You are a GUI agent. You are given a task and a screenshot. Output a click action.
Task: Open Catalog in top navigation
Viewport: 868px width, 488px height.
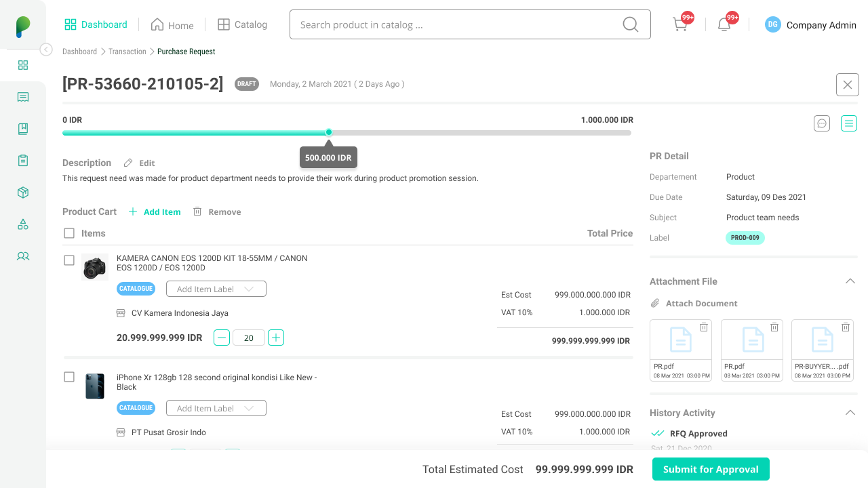pos(242,24)
